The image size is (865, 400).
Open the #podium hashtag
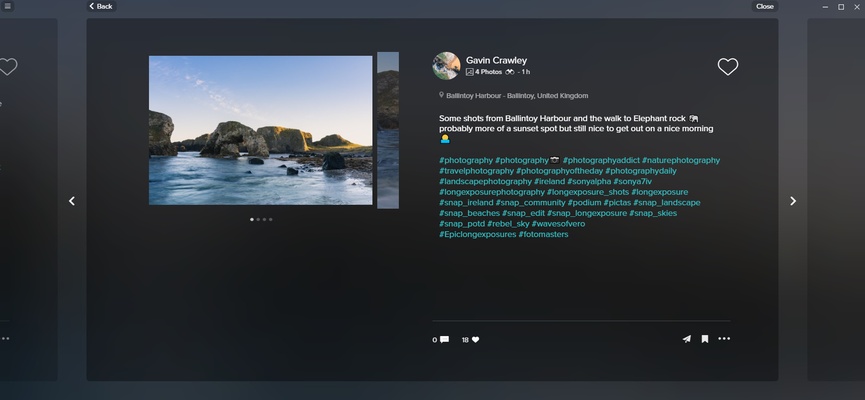click(x=585, y=202)
